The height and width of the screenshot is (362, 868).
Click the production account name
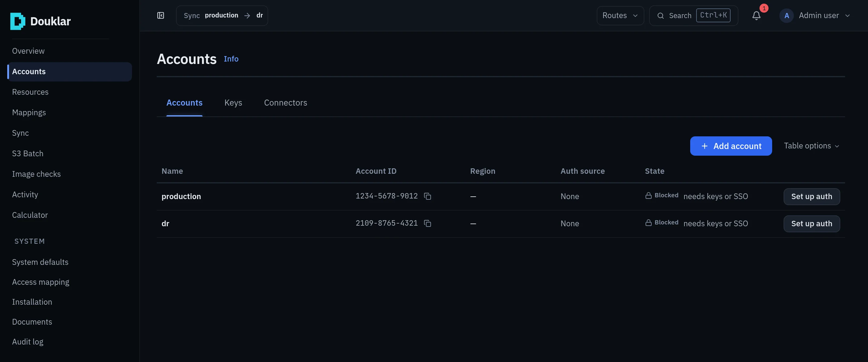181,196
